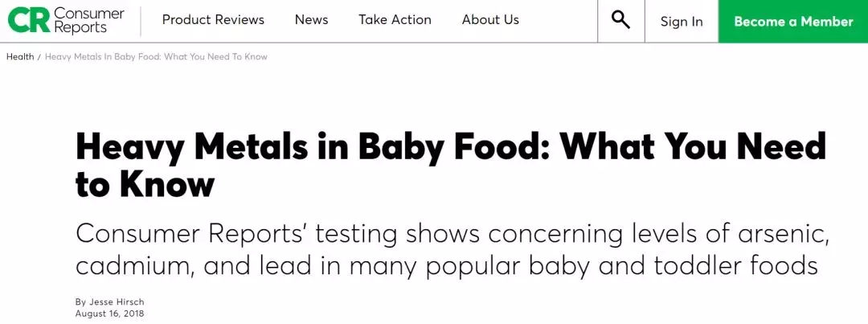Screen dimensions: 868x324
Task: Click the Sign In link
Action: 682,22
